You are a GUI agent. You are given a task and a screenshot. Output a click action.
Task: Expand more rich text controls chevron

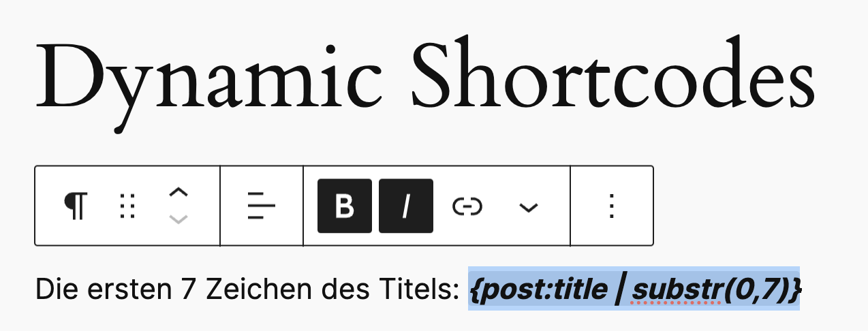click(x=529, y=206)
